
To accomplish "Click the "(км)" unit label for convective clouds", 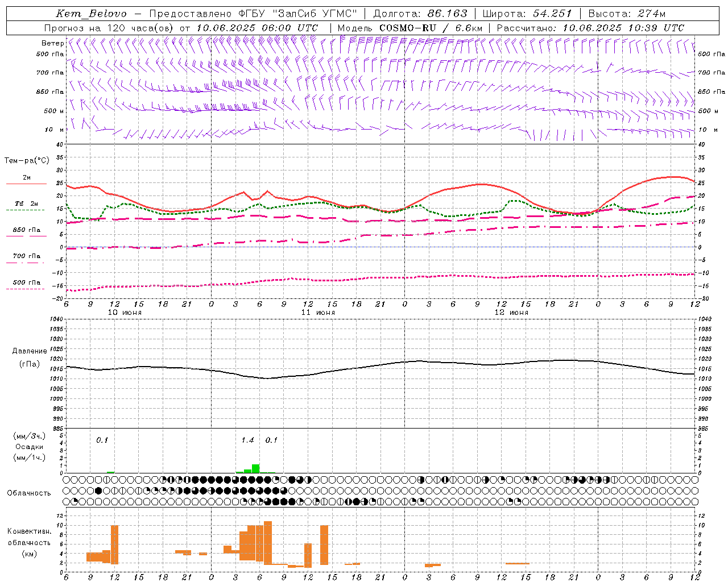I will [x=29, y=554].
